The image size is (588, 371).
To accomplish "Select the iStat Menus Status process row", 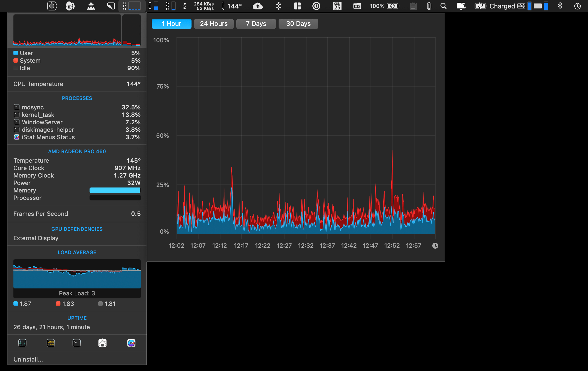I will coord(77,137).
